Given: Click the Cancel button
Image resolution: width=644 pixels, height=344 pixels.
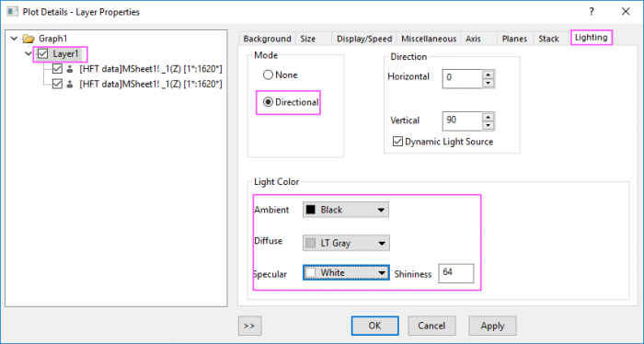Looking at the screenshot, I should [x=431, y=326].
